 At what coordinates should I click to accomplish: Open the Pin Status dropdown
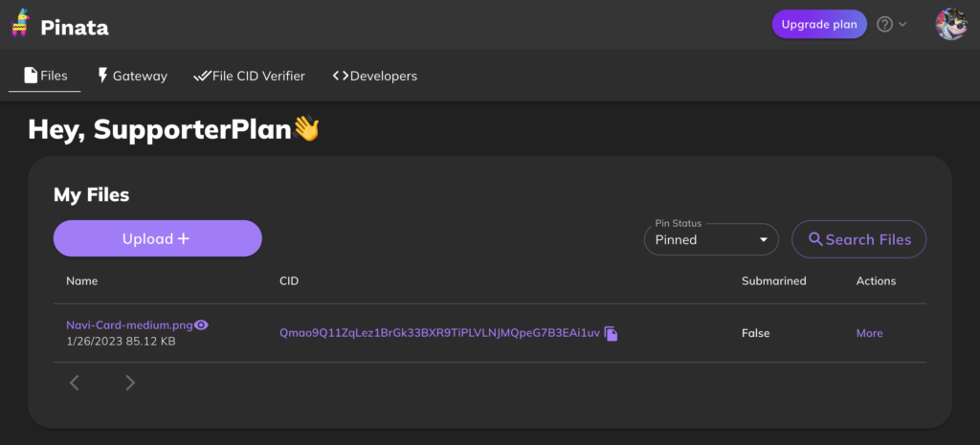pyautogui.click(x=711, y=239)
